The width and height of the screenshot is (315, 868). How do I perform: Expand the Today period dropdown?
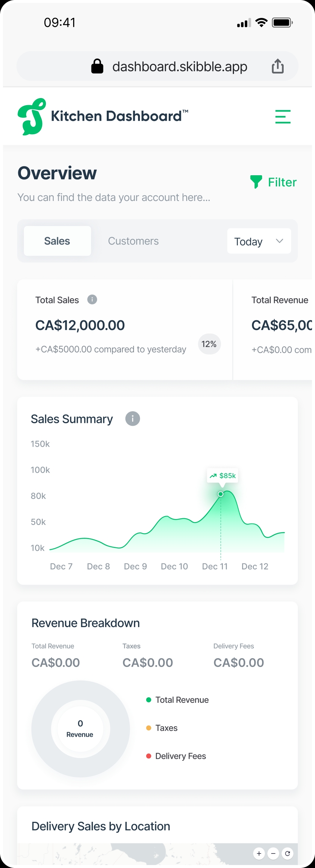pyautogui.click(x=259, y=241)
